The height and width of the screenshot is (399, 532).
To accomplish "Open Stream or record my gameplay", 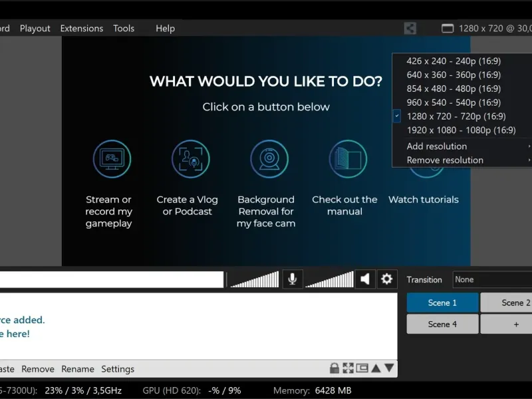I will 112,159.
